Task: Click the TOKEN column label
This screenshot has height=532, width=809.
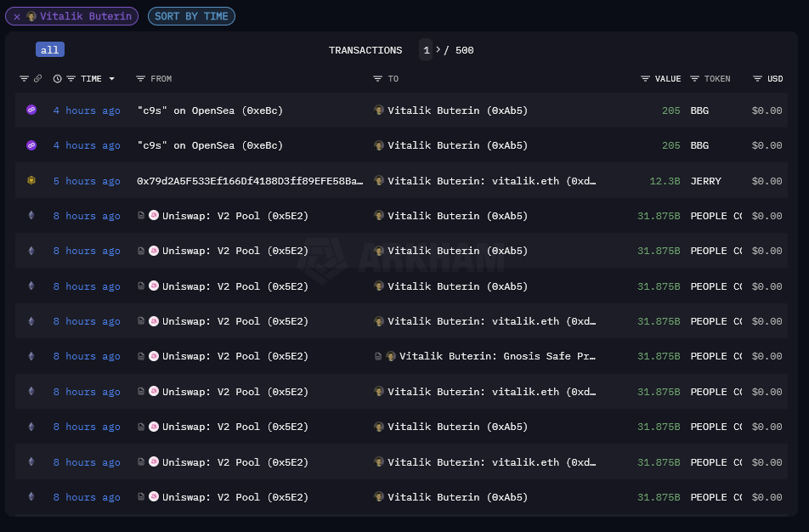Action: 717,78
